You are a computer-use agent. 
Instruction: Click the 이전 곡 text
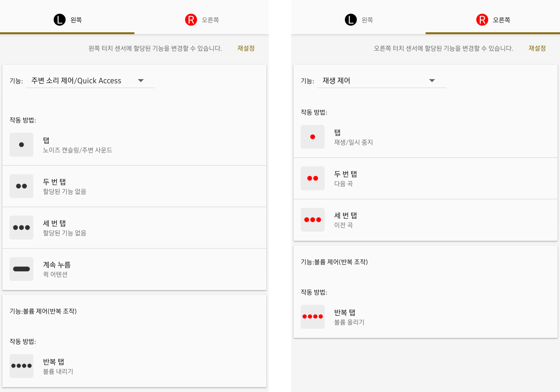tap(343, 225)
